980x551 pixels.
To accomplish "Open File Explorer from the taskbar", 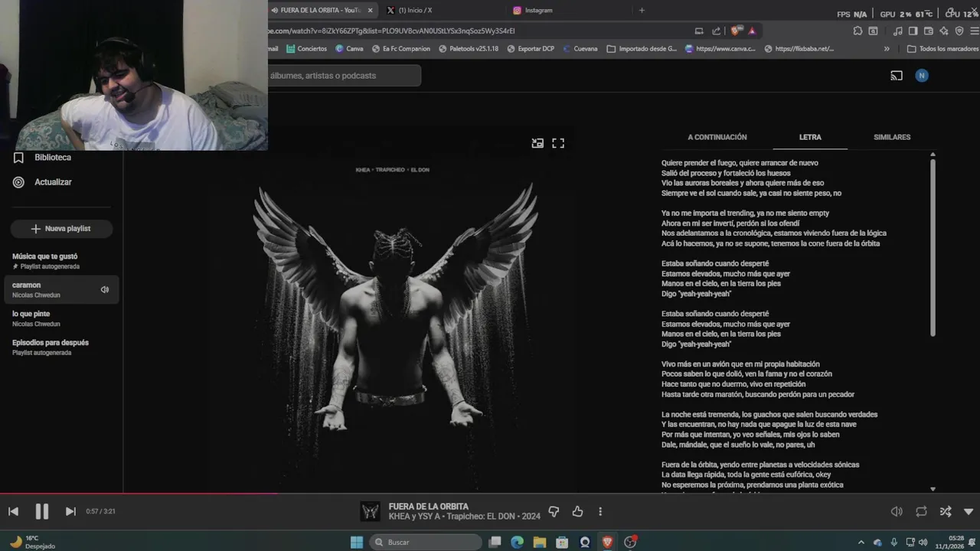I will click(x=541, y=542).
